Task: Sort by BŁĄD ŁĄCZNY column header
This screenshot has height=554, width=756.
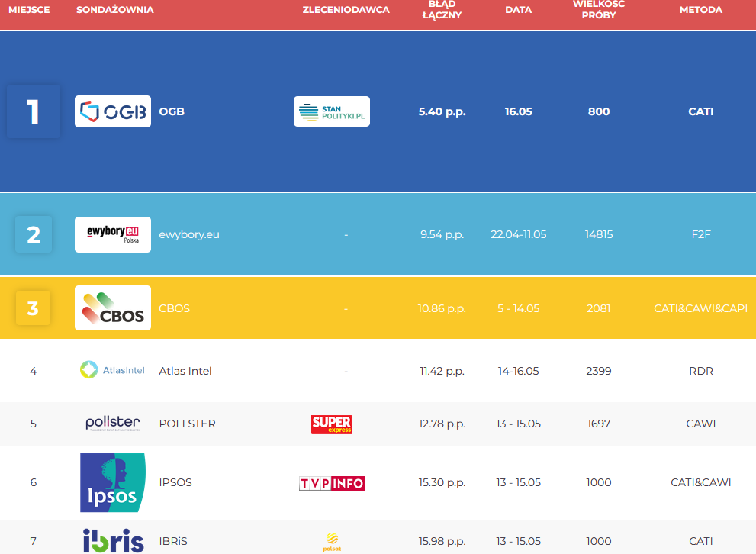Action: (442, 10)
